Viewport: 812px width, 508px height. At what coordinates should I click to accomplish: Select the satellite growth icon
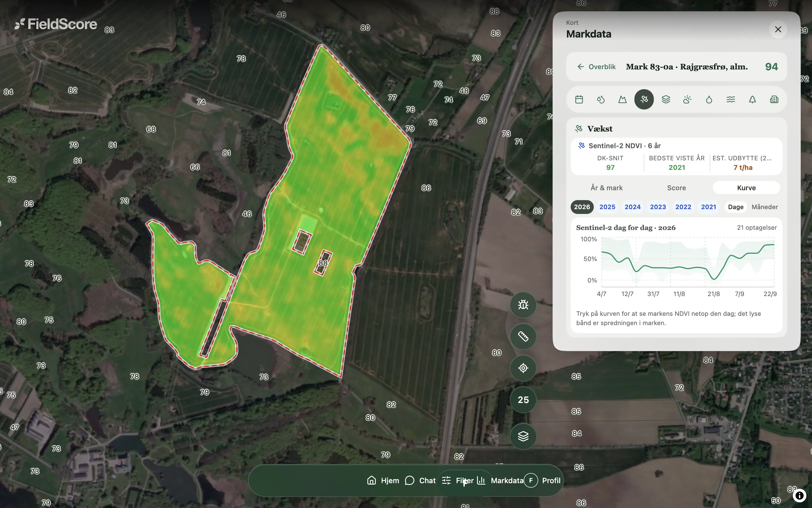pos(644,99)
